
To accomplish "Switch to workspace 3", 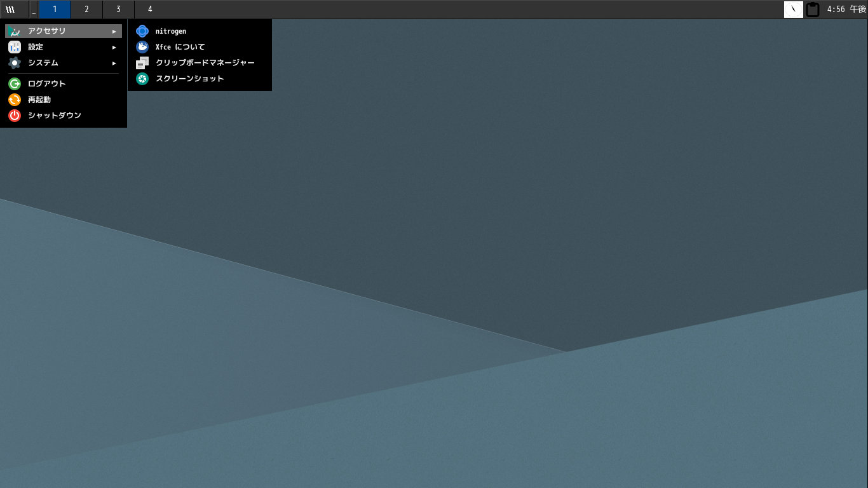I will click(x=118, y=10).
